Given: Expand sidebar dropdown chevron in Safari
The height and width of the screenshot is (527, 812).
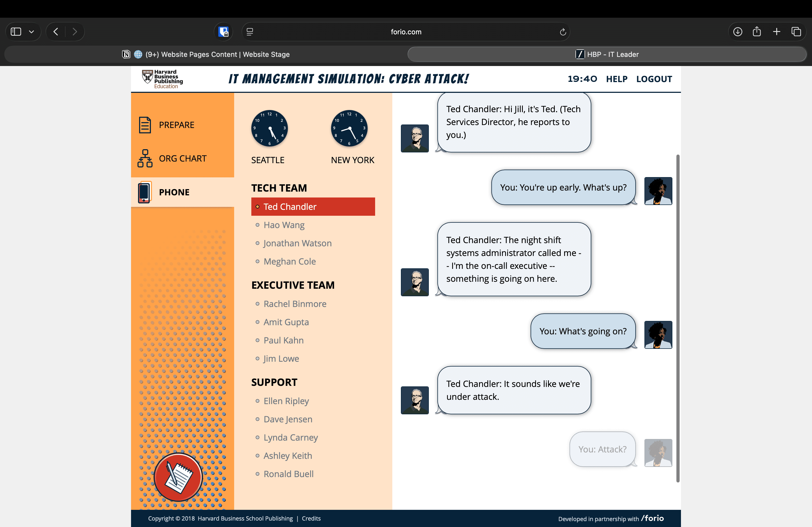Looking at the screenshot, I should click(31, 32).
